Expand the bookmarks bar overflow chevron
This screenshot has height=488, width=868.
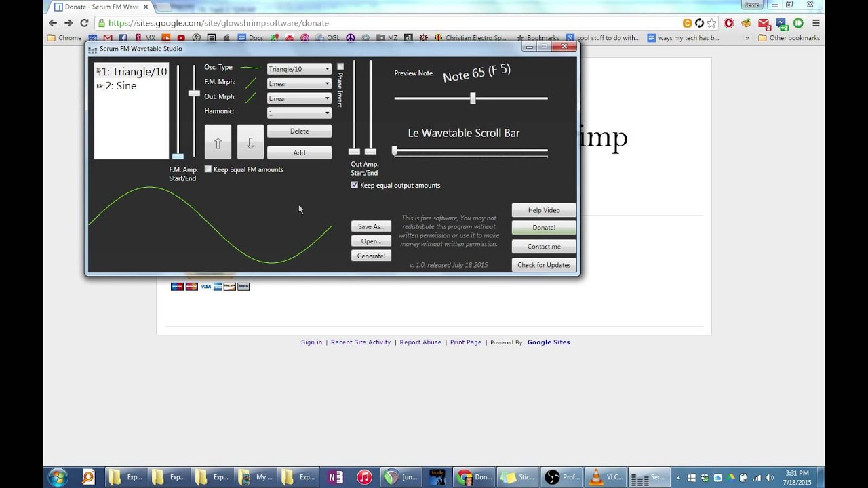747,38
